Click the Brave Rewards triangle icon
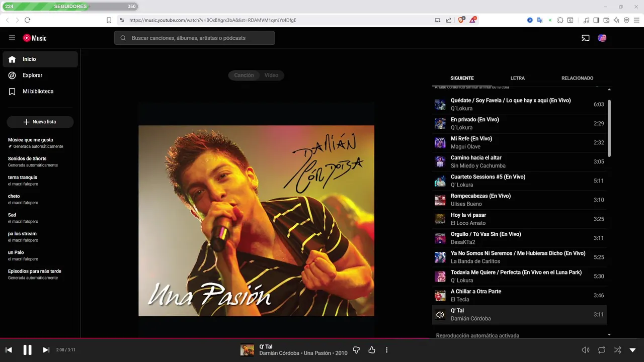The image size is (644, 362). pos(473,20)
